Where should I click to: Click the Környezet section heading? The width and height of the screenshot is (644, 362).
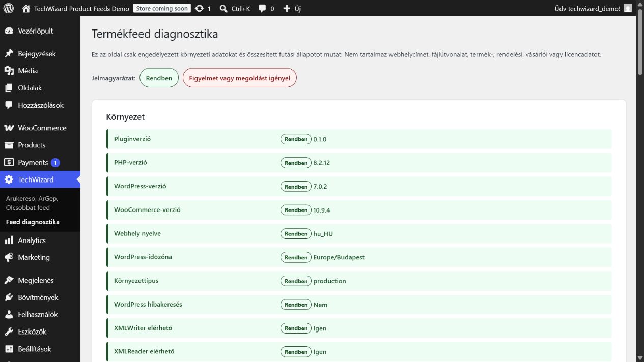click(x=125, y=117)
